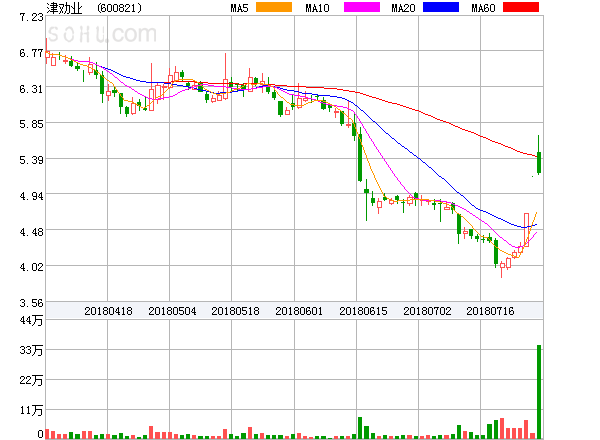Click the 7.23 price axis label
The image size is (600, 440).
(31, 17)
